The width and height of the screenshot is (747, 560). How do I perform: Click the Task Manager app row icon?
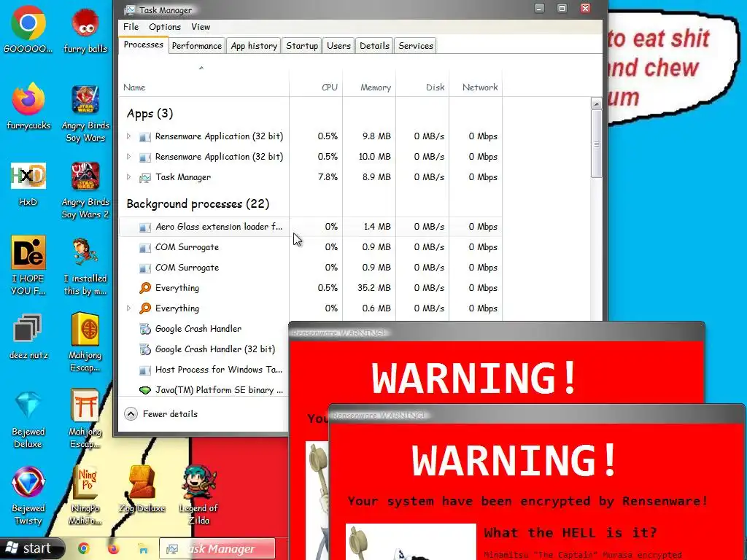pos(145,177)
